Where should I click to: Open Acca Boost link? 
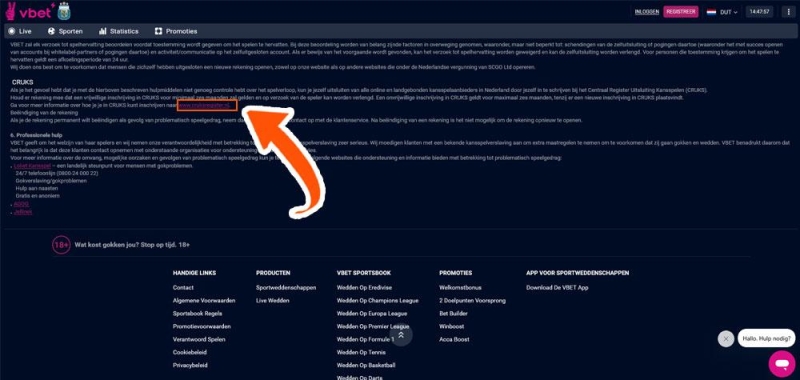click(454, 339)
